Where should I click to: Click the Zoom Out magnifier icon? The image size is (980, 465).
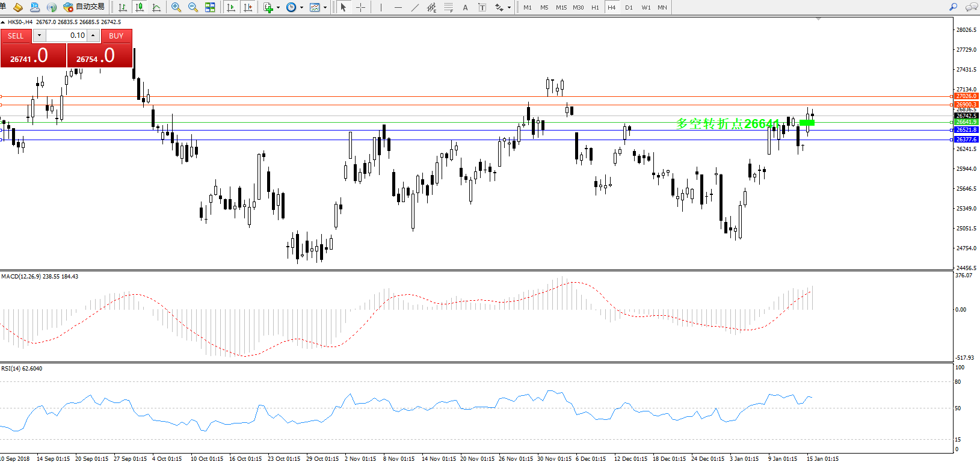click(193, 7)
